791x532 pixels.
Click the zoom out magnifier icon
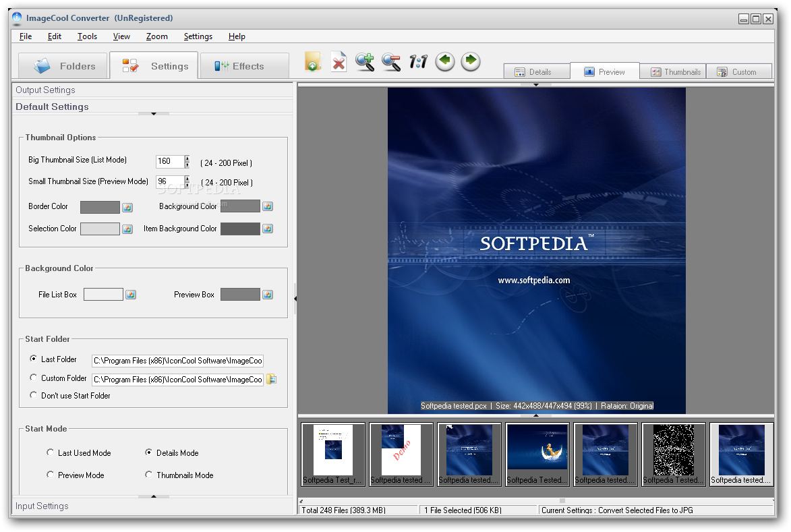391,62
